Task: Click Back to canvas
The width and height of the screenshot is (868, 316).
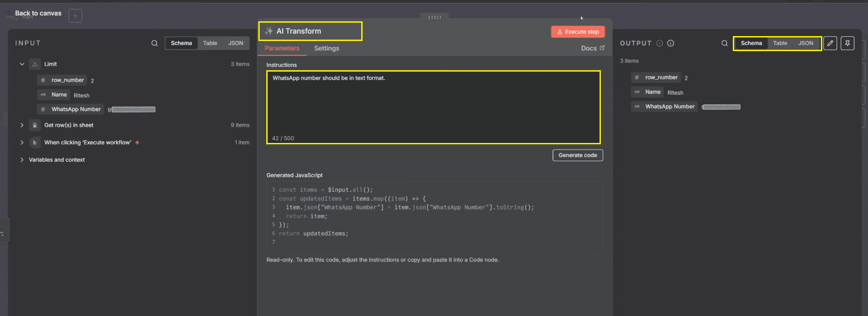Action: click(x=38, y=13)
